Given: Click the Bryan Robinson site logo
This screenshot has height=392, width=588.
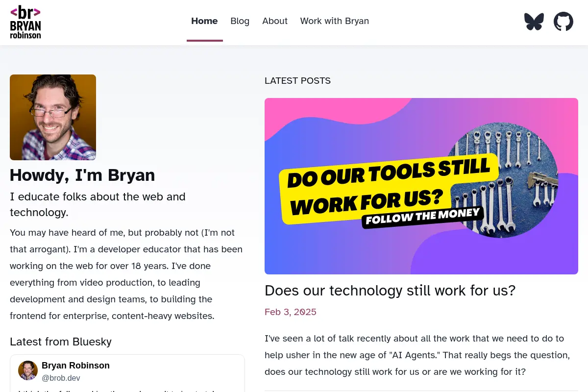Looking at the screenshot, I should click(x=25, y=22).
